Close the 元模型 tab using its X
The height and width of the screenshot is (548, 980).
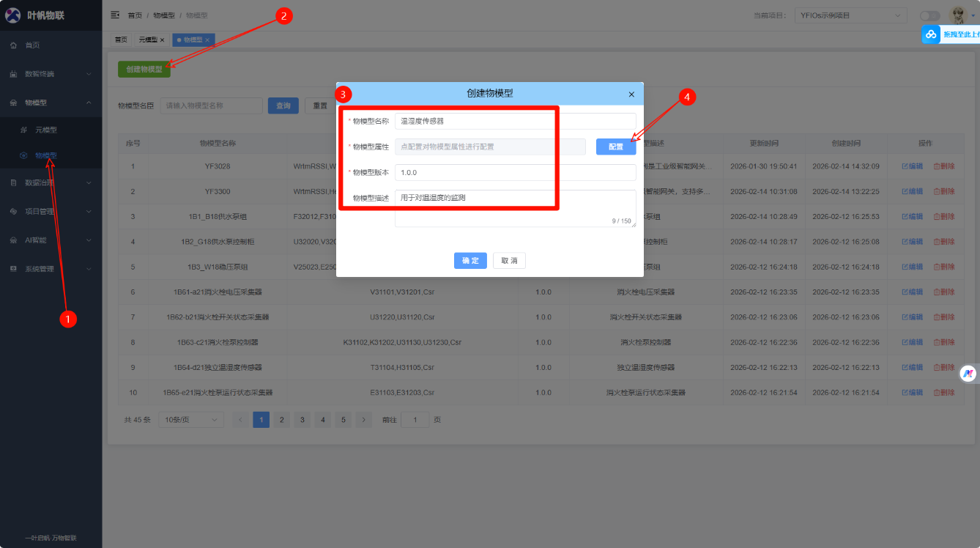162,40
